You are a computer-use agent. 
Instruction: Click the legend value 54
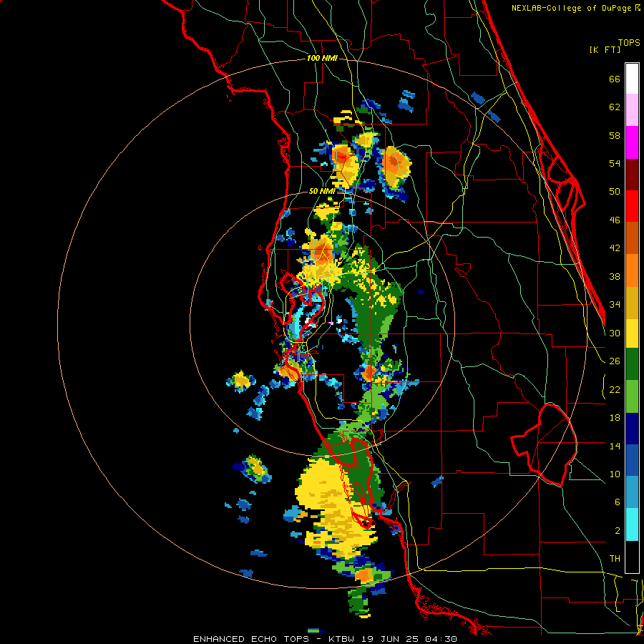point(615,163)
